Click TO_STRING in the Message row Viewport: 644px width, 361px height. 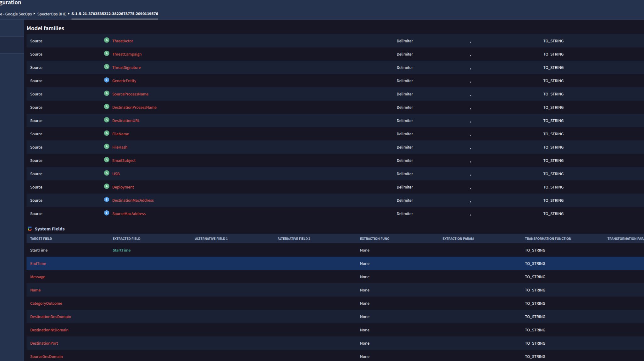coord(535,277)
